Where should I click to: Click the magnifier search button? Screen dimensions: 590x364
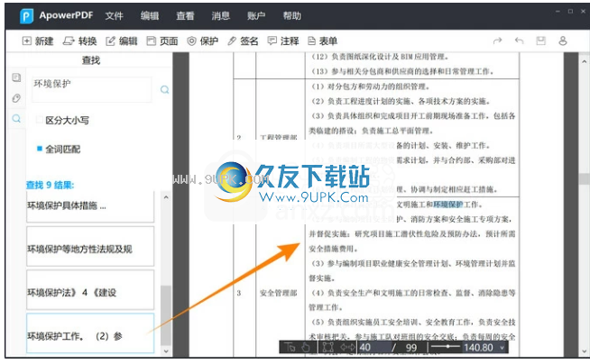(x=164, y=89)
